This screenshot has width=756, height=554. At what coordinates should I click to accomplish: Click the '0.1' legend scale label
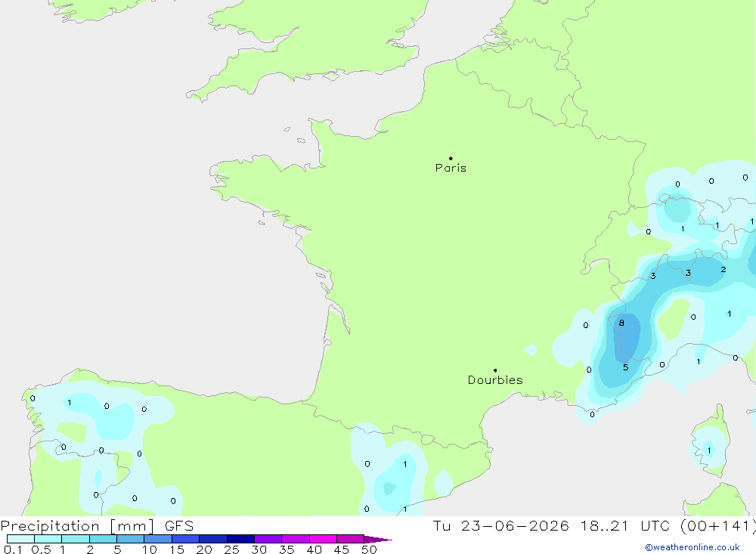point(13,549)
